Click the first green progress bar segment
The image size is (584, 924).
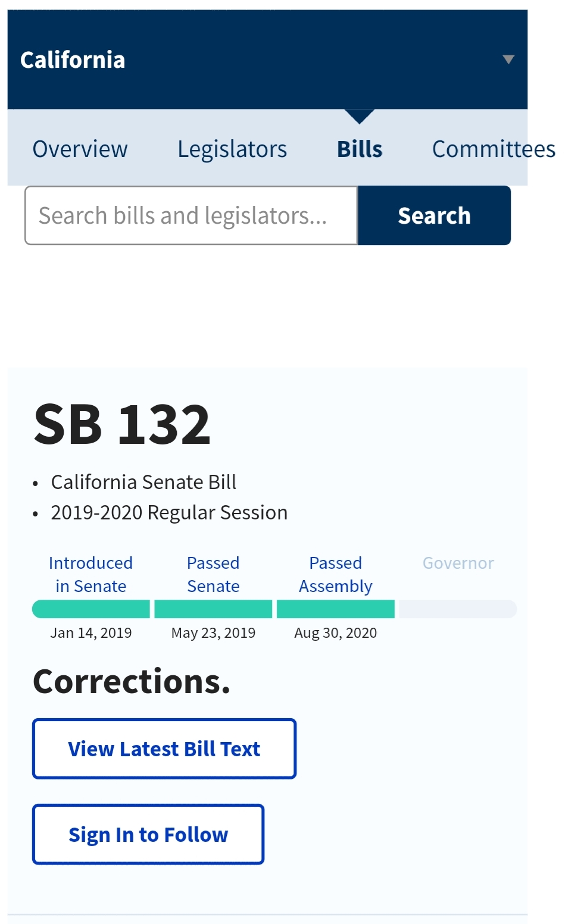tap(91, 609)
